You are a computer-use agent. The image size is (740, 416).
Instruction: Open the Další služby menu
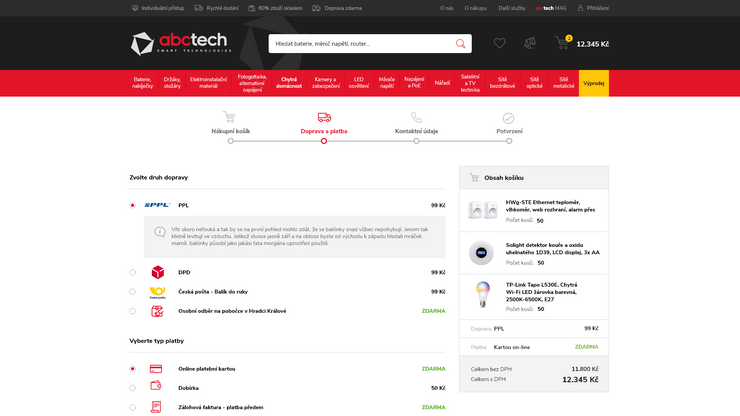(511, 8)
